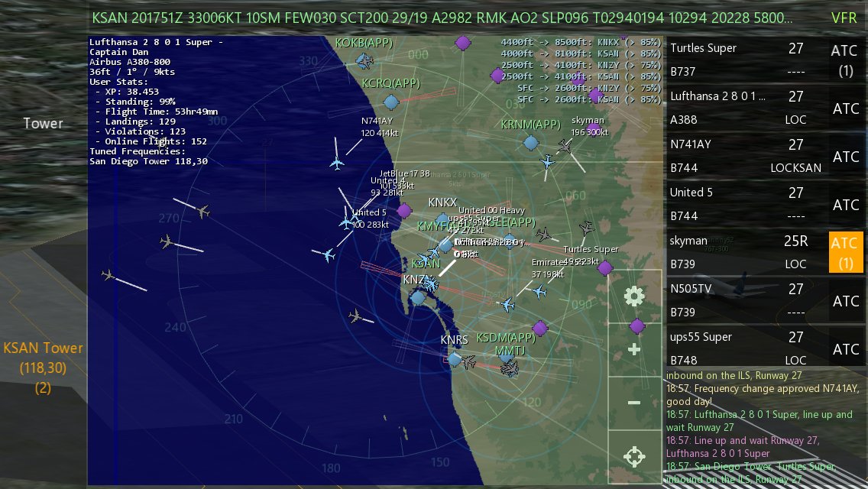Click pink 'Line up and wait Runway 27' message
This screenshot has height=489, width=868.
(743, 447)
